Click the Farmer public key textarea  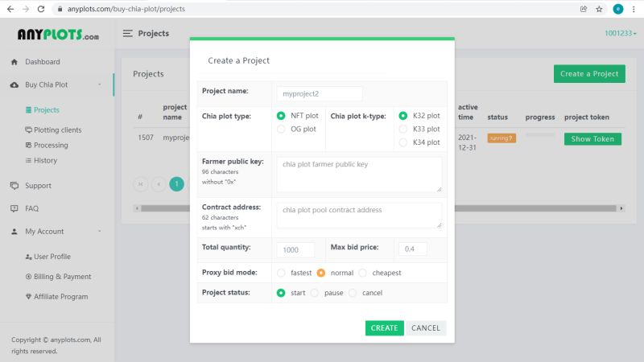point(359,175)
